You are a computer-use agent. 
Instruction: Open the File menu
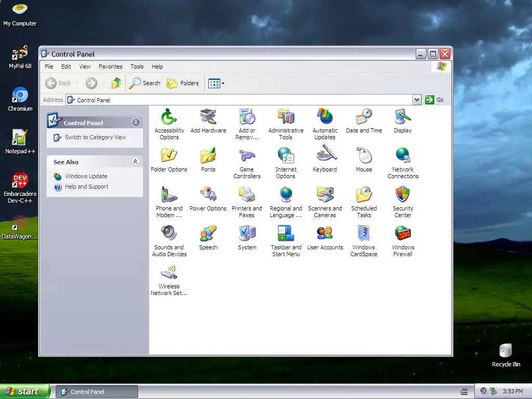coord(49,66)
